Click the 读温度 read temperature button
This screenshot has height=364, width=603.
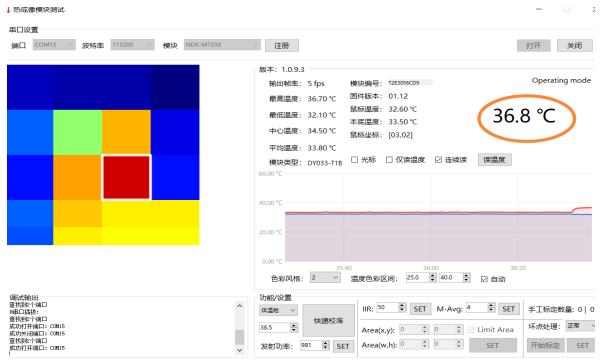pos(495,160)
